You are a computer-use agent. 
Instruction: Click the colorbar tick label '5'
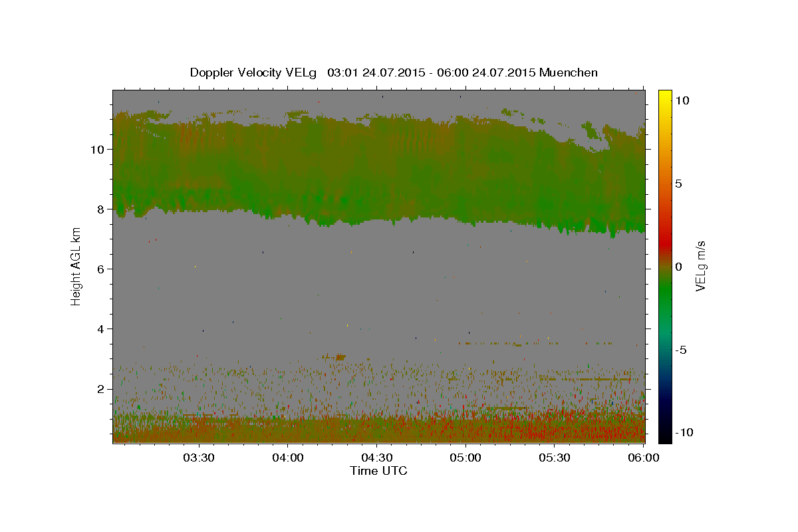tap(678, 184)
